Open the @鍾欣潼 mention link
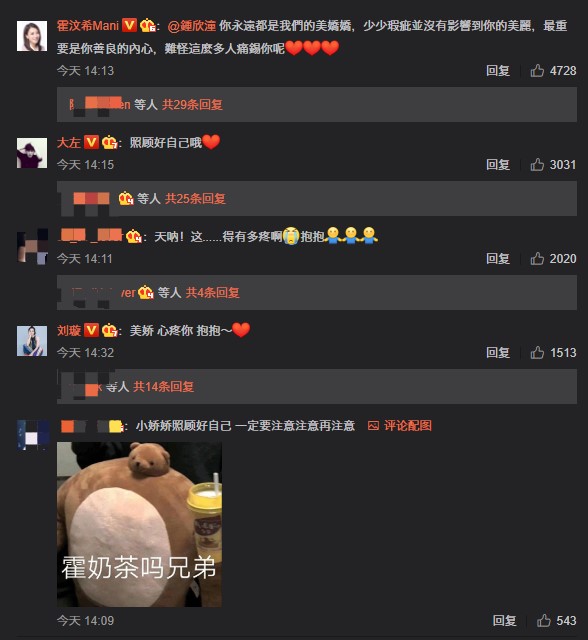 coord(192,26)
